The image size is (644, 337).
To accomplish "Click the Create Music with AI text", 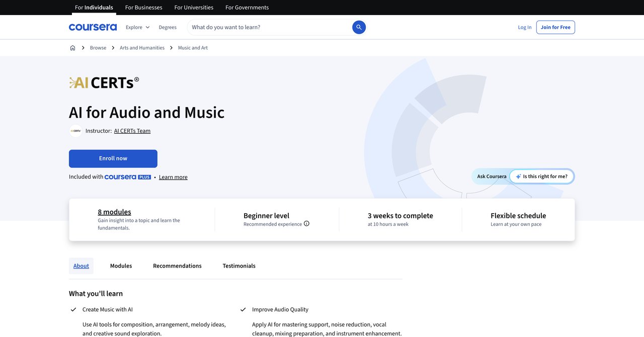I will click(x=108, y=309).
